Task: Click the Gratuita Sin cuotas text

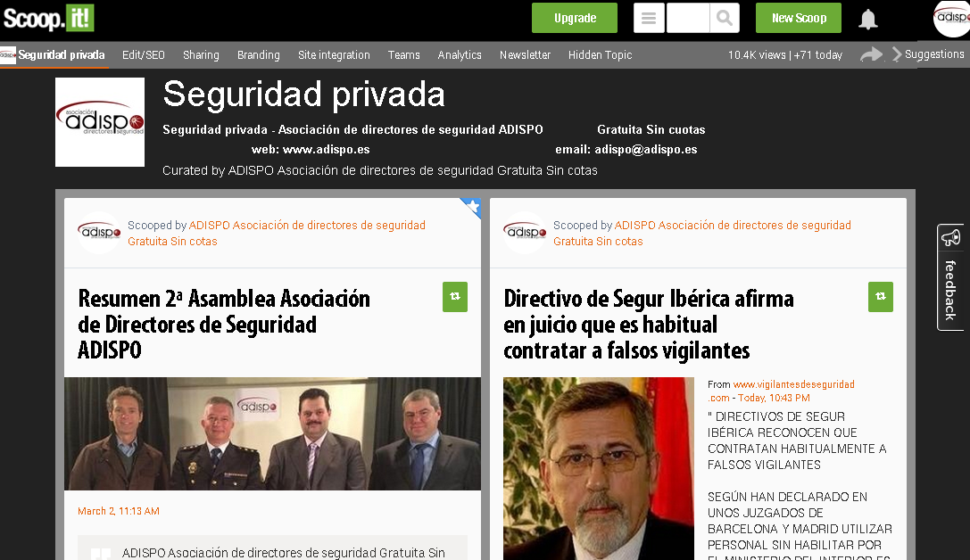Action: pos(651,130)
